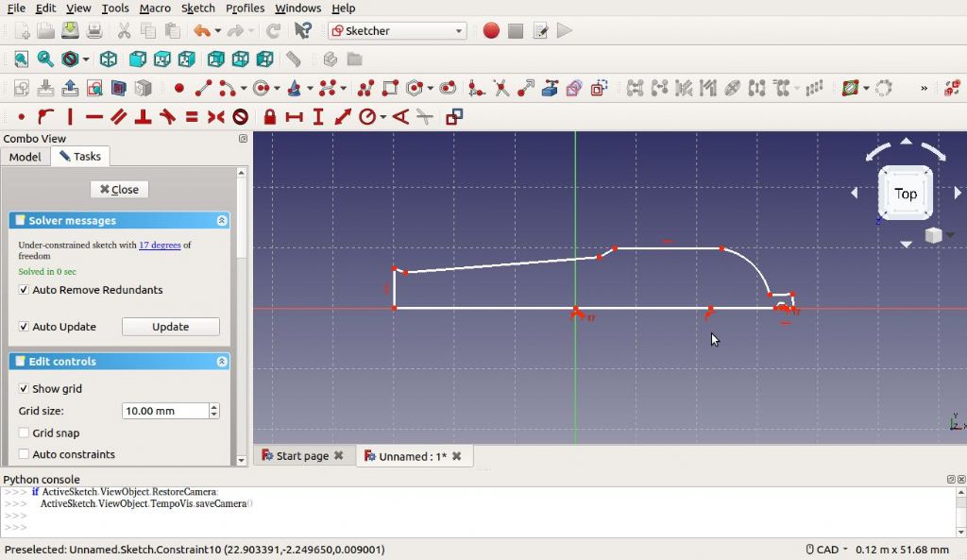
Task: Toggle Auto Update checkbox
Action: point(24,327)
